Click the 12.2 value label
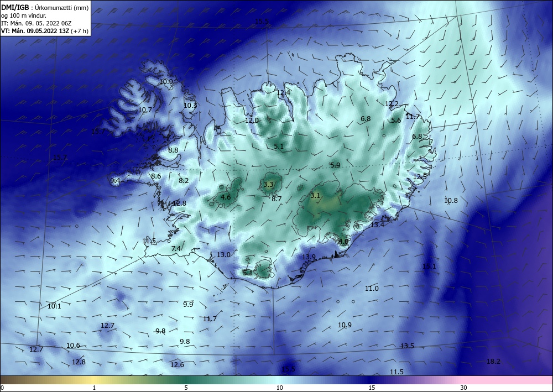Viewport: 553px width, 392px height. pos(392,103)
